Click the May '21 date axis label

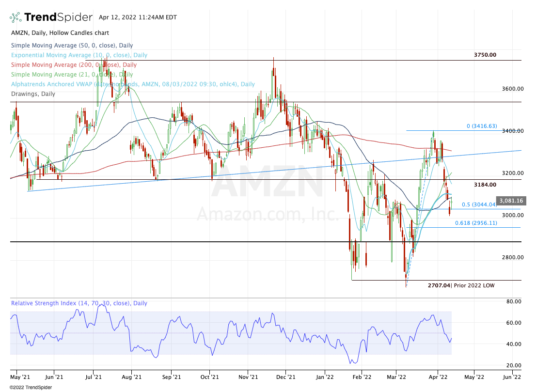(x=20, y=377)
